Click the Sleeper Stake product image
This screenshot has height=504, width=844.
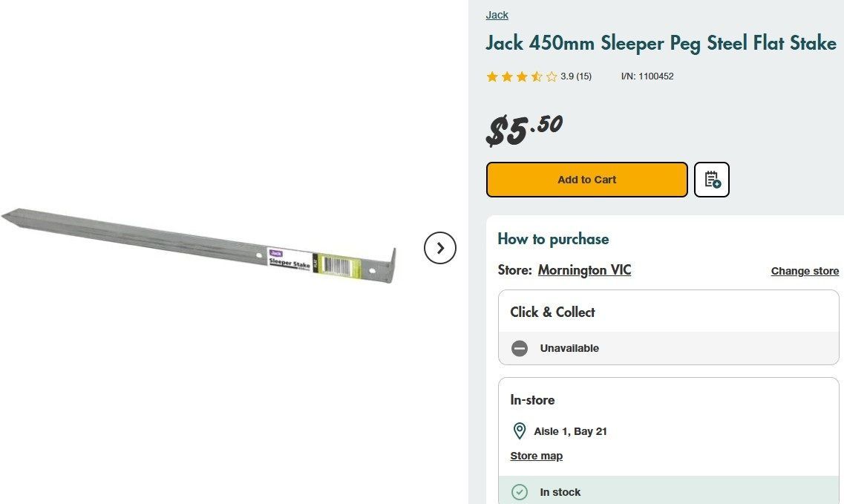click(x=200, y=247)
